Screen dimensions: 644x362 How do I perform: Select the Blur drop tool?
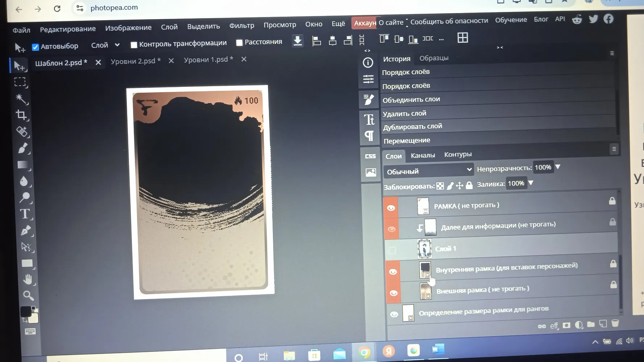click(24, 181)
